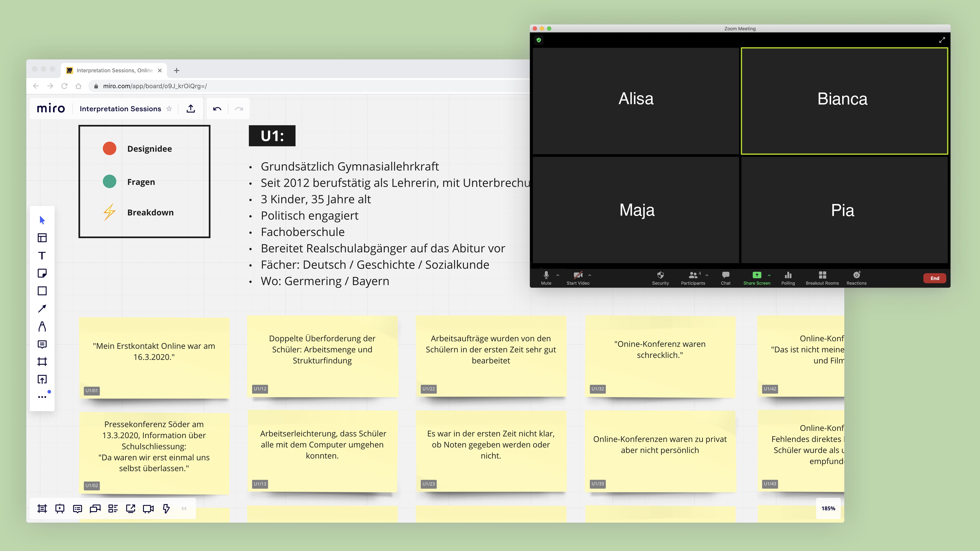Click the Interpretation Sessions board title
Screen dimensions: 980x551
(x=120, y=109)
